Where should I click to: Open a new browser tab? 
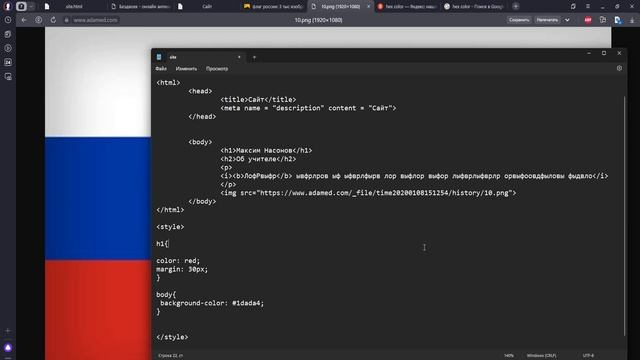coord(516,7)
